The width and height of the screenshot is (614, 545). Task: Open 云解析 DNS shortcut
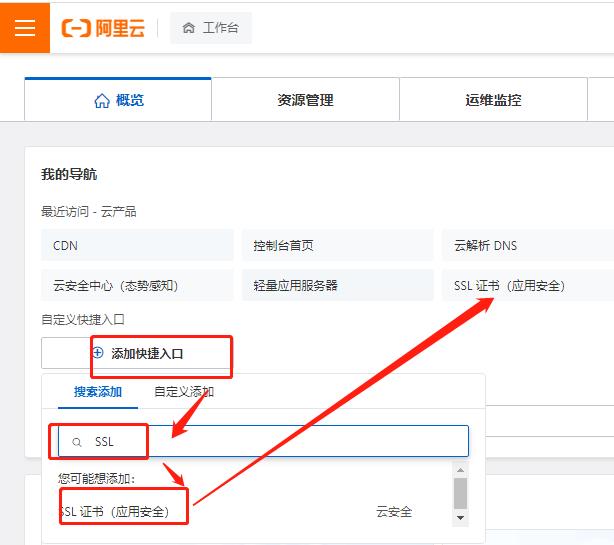[x=528, y=245]
